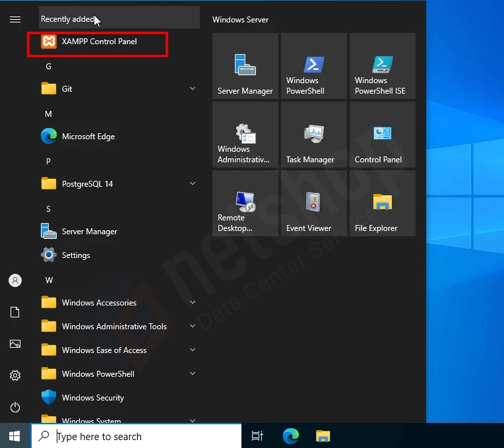Click the 'Windows Server' group title
This screenshot has height=448, width=504.
click(x=240, y=20)
